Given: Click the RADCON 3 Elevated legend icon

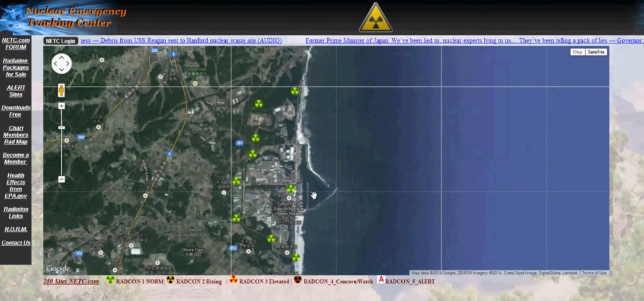Looking at the screenshot, I should point(233,280).
